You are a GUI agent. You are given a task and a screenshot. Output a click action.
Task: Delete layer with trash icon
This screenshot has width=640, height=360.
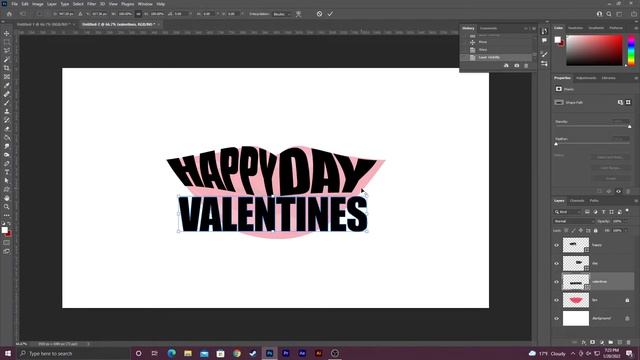(629, 342)
